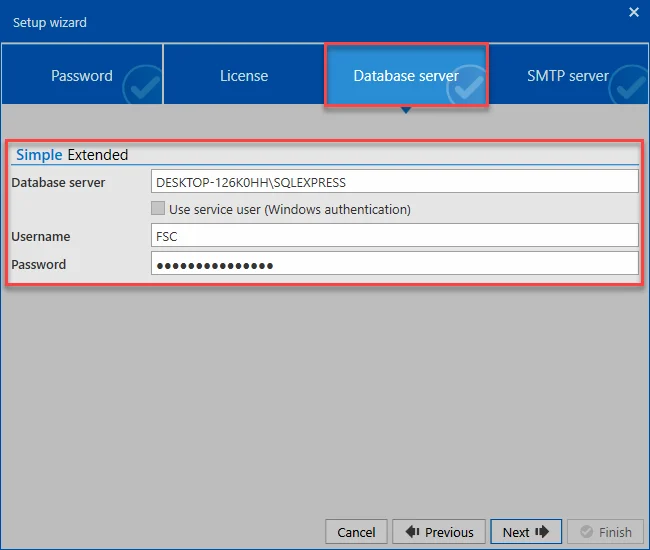Click the checkmark icon on Database server tab
Screen dimensions: 650x550
(x=467, y=85)
